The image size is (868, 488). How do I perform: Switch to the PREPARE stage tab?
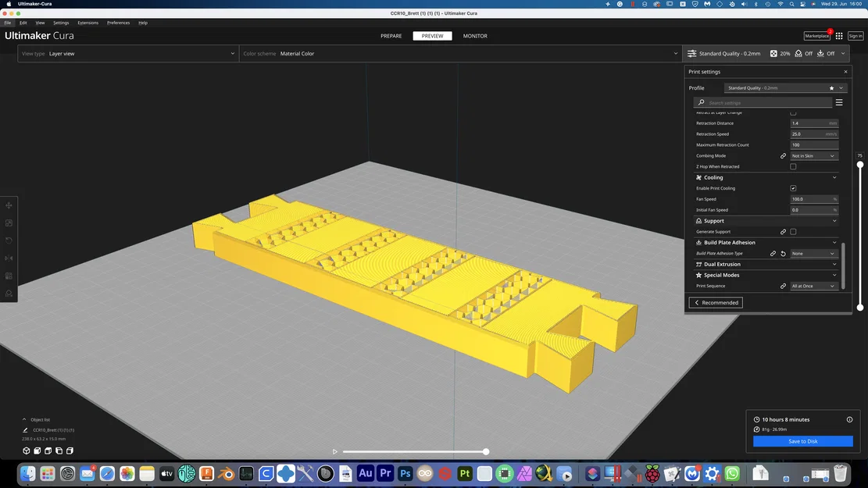pyautogui.click(x=391, y=36)
